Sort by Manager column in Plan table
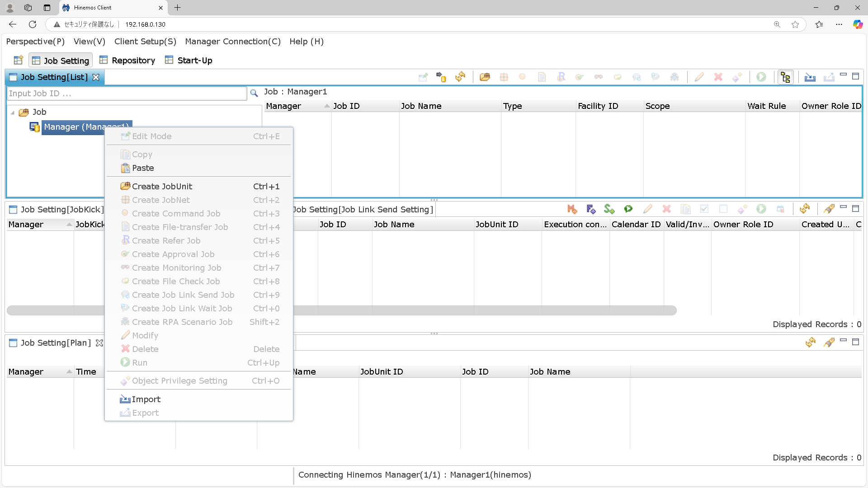The width and height of the screenshot is (868, 488). point(26,372)
